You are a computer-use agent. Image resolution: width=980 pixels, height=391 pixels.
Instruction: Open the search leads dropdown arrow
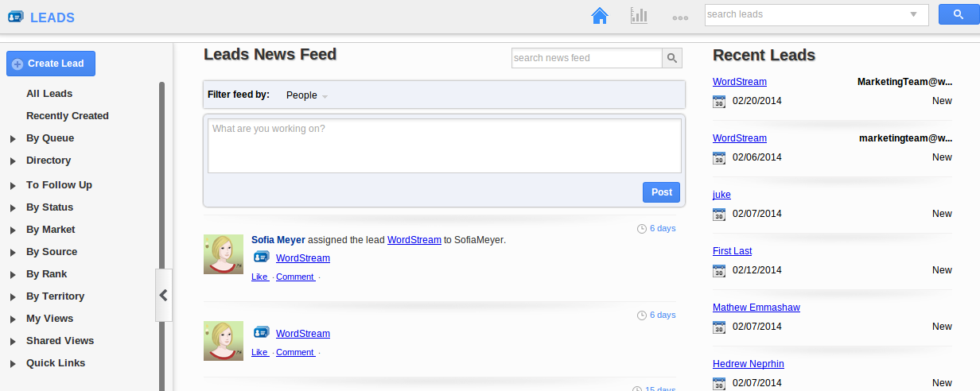coord(914,14)
